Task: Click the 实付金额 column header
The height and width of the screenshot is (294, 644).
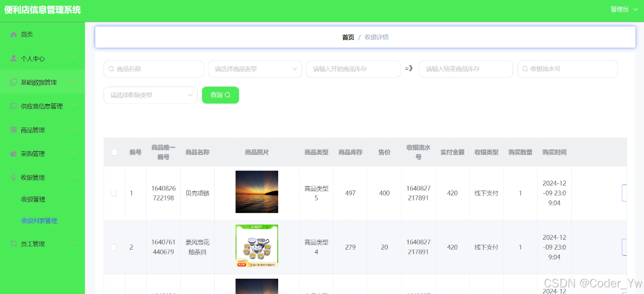Action: point(452,152)
